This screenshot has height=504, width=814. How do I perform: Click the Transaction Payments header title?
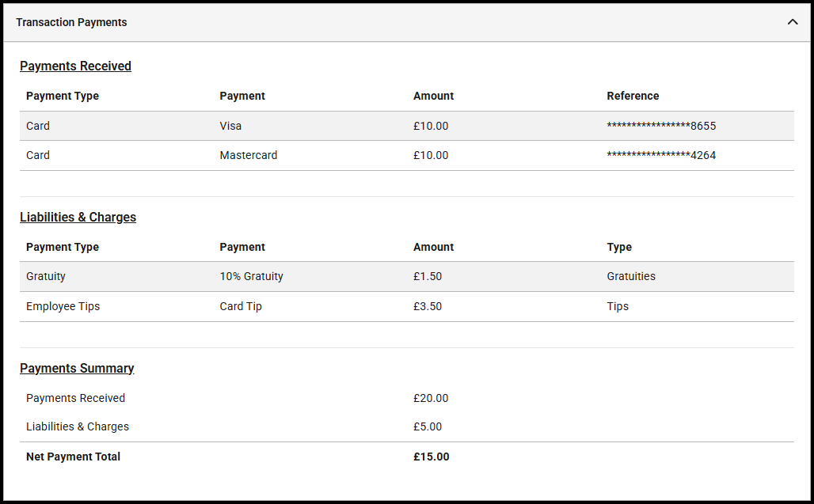pos(71,22)
